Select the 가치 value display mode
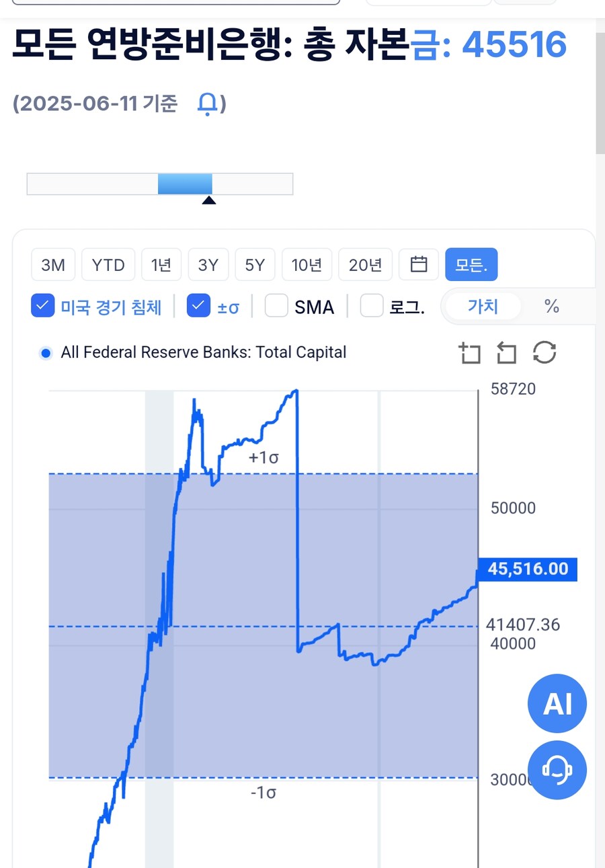 [x=483, y=307]
